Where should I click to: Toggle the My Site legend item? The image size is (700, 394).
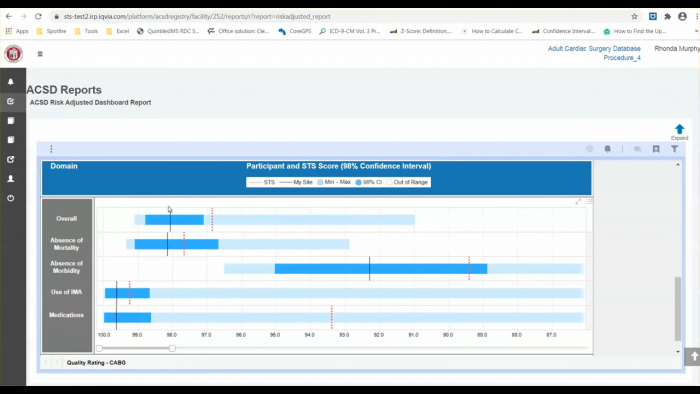coord(296,182)
